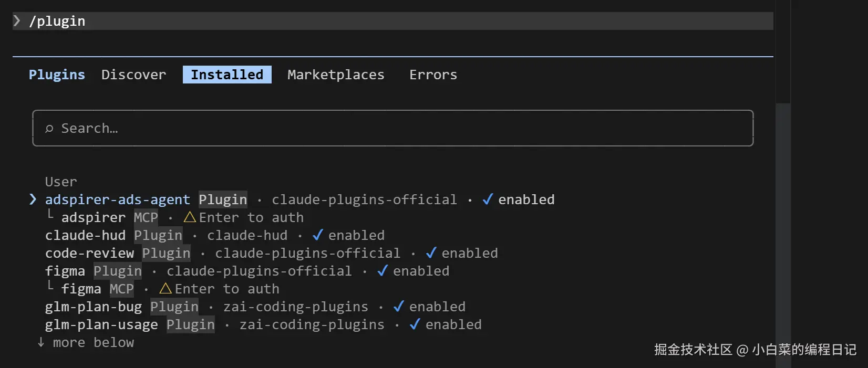Click Enter to auth for adspirer MCP
Viewport: 868px width, 368px height.
(251, 217)
